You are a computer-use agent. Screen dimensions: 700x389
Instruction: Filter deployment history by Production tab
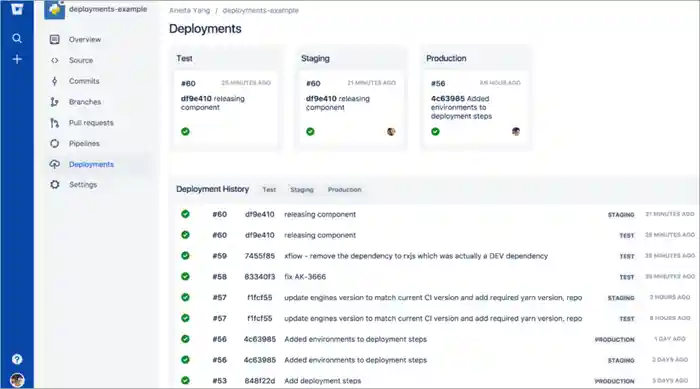pyautogui.click(x=344, y=190)
